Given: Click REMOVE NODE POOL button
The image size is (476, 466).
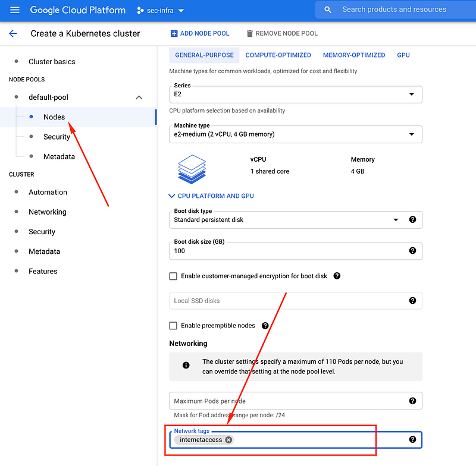Looking at the screenshot, I should 282,34.
